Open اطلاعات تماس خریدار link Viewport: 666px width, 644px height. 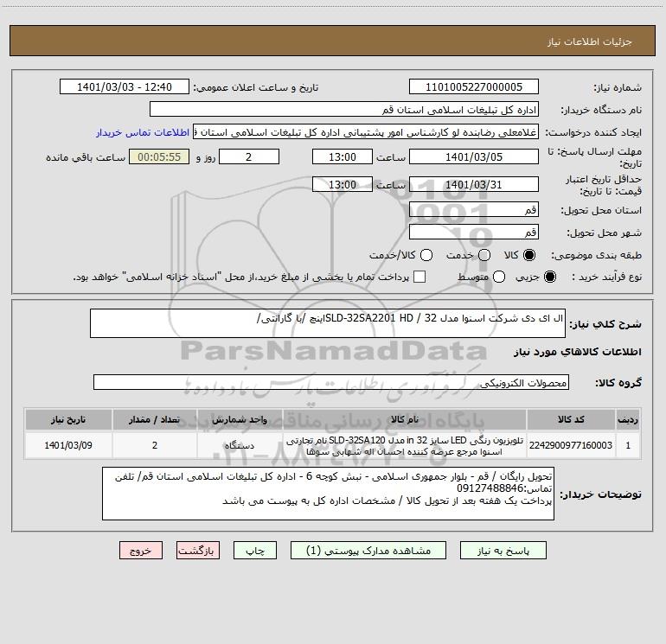[x=143, y=132]
